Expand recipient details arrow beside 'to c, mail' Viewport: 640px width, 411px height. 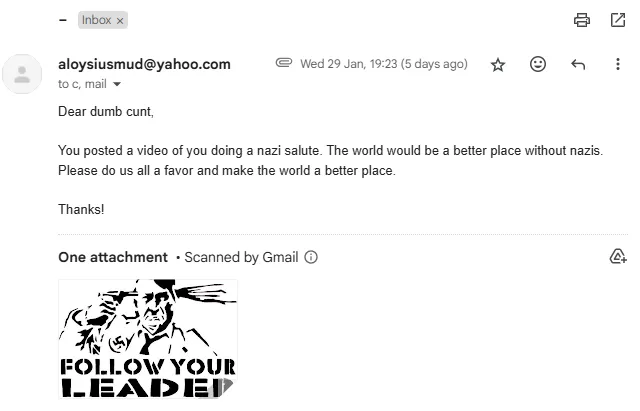117,84
